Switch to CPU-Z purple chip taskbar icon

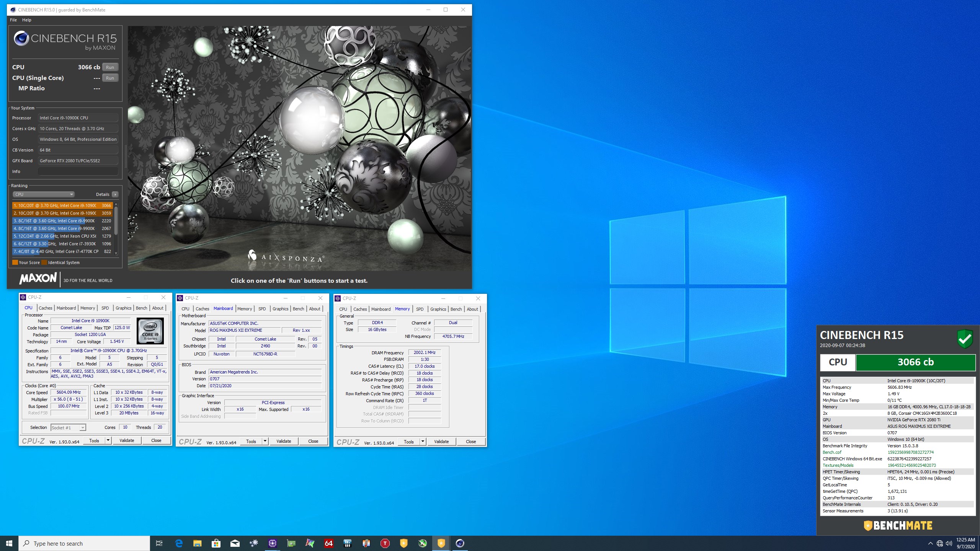point(272,543)
